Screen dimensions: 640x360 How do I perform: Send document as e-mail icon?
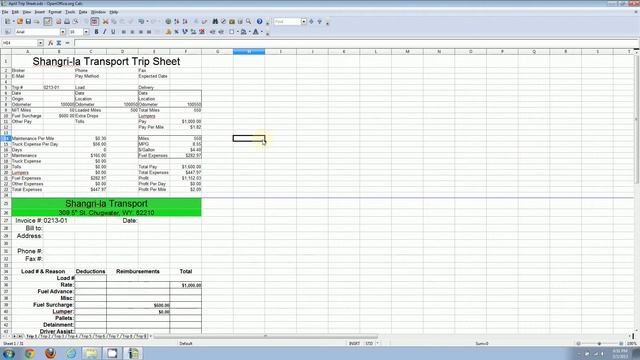tap(37, 21)
